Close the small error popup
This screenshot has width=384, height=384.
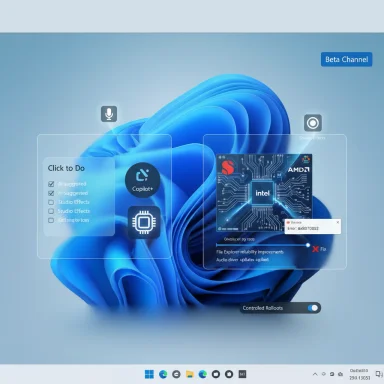pyautogui.click(x=338, y=222)
